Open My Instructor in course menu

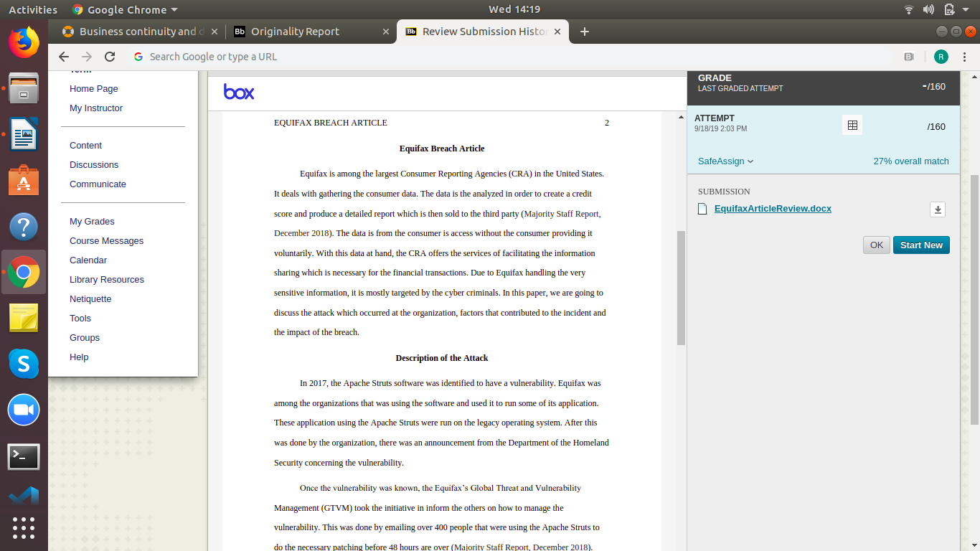[96, 108]
